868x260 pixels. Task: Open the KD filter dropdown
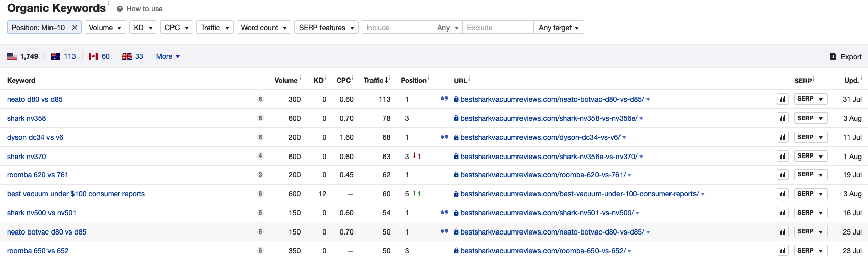click(x=143, y=27)
